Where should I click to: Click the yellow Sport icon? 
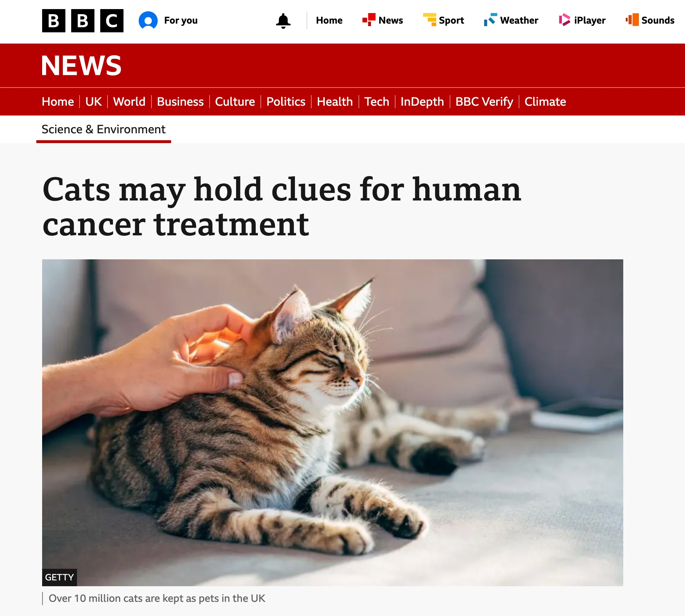tap(429, 20)
